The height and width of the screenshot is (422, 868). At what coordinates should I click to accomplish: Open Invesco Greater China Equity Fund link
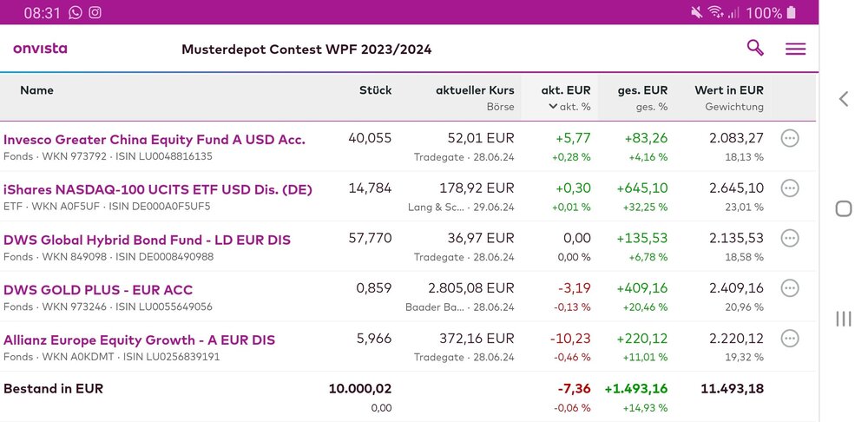click(155, 139)
